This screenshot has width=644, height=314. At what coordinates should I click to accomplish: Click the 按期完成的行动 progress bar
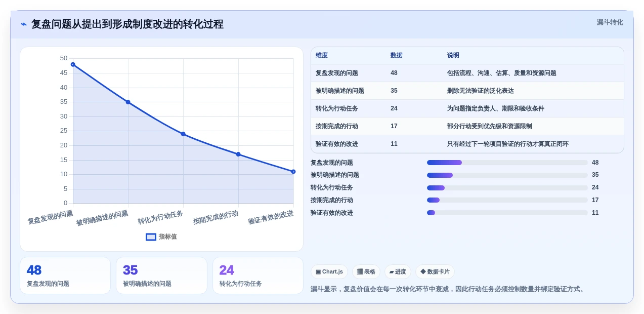tap(507, 200)
